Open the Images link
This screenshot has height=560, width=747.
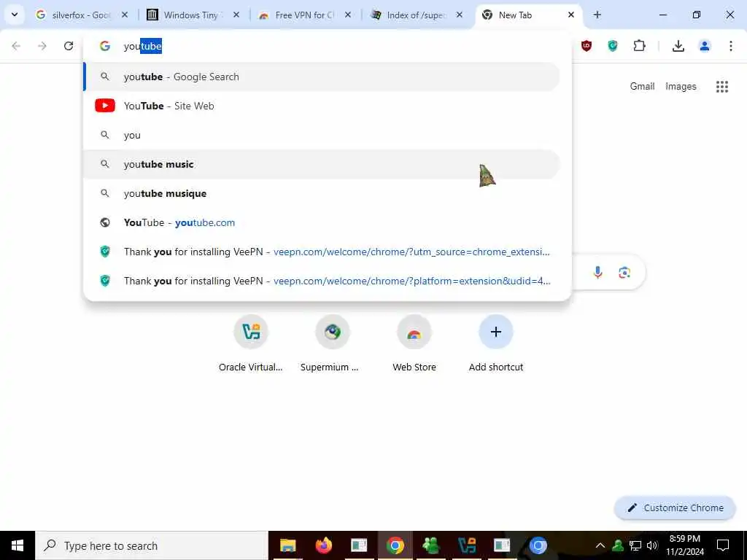681,86
